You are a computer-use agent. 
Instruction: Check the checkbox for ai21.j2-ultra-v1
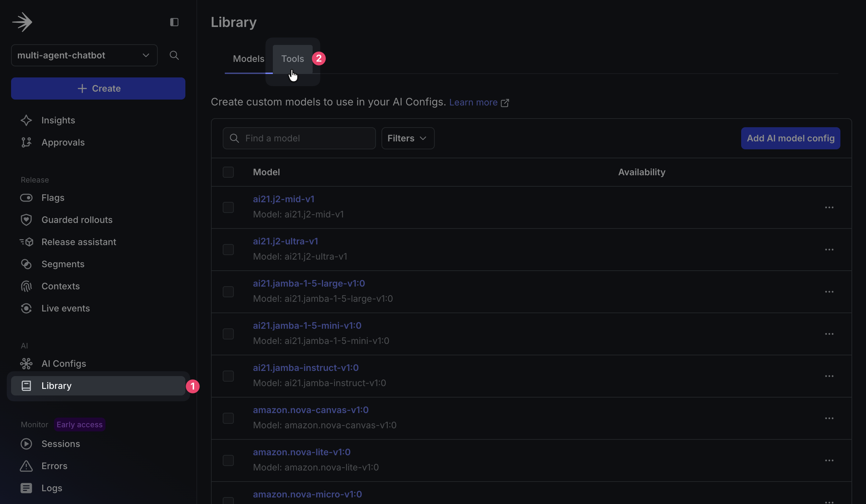[228, 250]
